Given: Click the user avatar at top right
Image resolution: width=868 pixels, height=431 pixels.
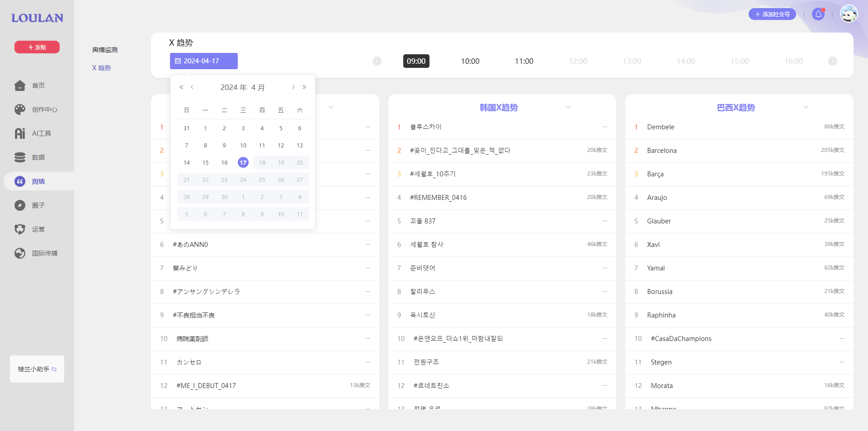Looking at the screenshot, I should coord(849,14).
